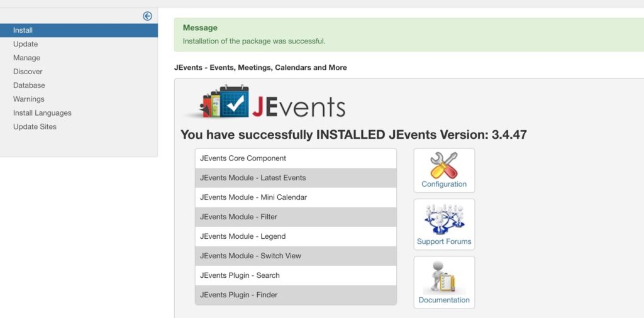Collapse the sidebar with the arrow icon
The image size is (644, 318).
pyautogui.click(x=147, y=16)
